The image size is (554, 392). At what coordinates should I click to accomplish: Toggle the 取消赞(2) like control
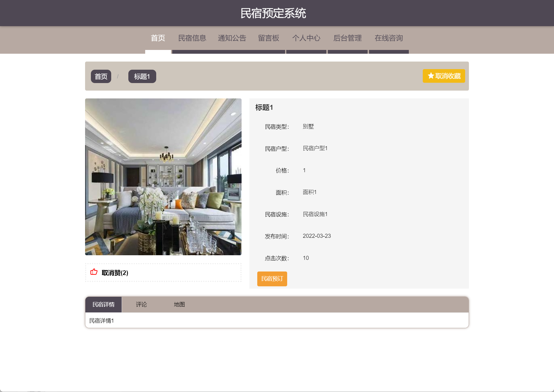pyautogui.click(x=109, y=273)
